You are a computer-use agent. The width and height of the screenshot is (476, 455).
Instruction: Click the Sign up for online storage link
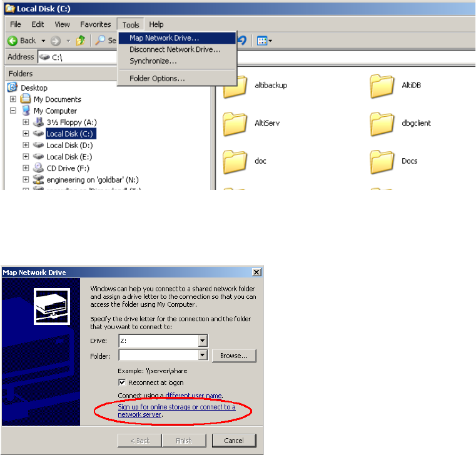pos(176,411)
